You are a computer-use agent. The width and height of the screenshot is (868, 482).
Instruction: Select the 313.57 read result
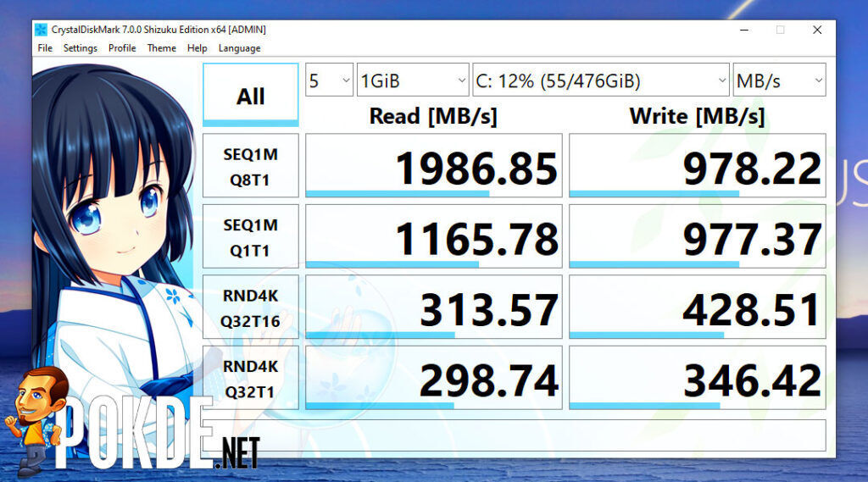click(x=434, y=307)
